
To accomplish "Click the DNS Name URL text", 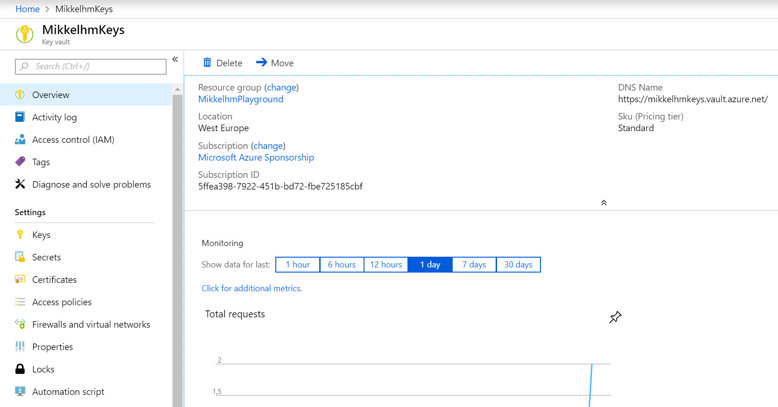I will pyautogui.click(x=693, y=99).
